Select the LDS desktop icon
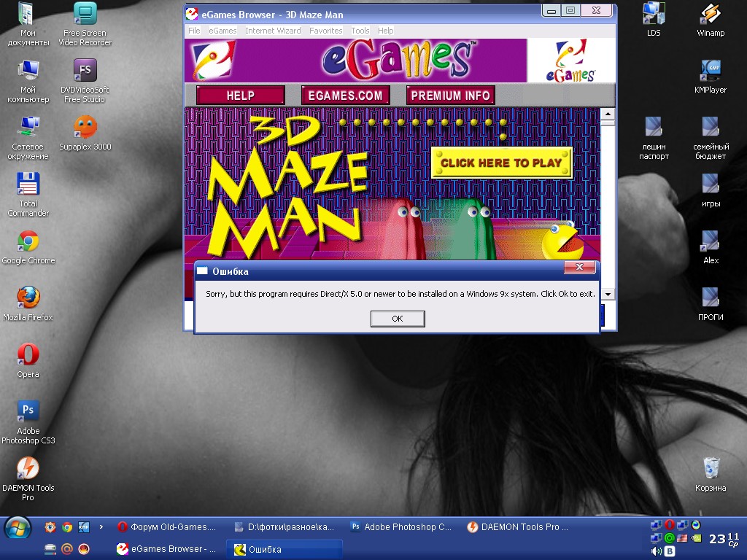This screenshot has height=560, width=747. click(x=654, y=20)
